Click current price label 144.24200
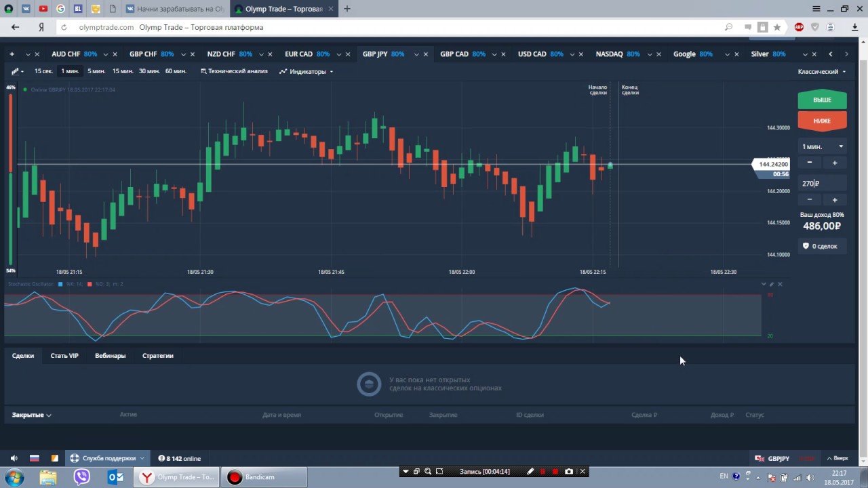The height and width of the screenshot is (488, 868). pos(772,164)
